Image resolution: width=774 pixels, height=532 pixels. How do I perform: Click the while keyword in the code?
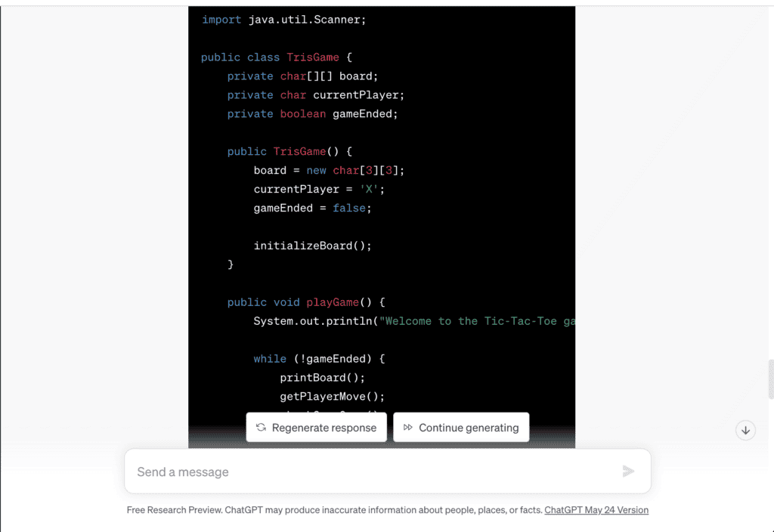[x=270, y=358]
